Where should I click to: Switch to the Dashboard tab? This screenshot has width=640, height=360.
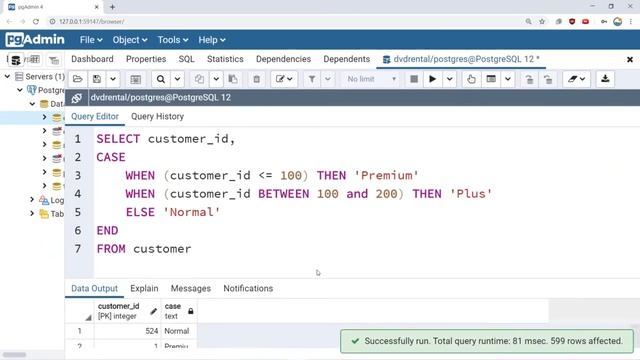point(92,59)
